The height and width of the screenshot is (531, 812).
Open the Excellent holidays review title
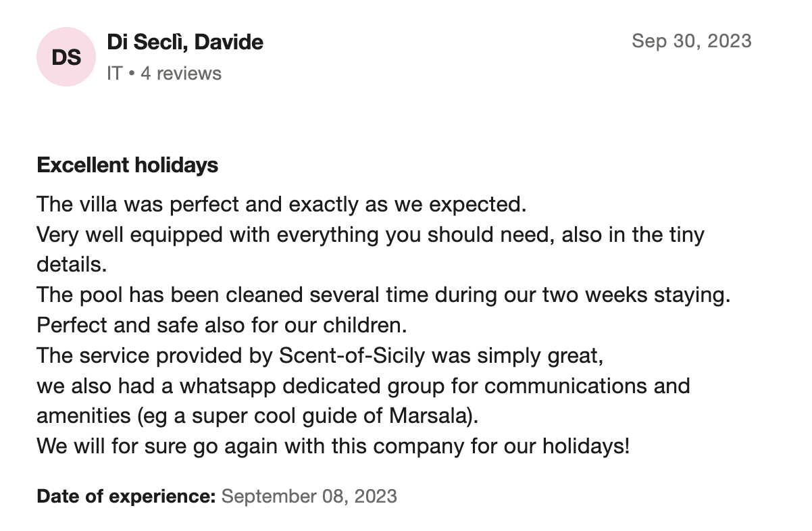pos(127,165)
